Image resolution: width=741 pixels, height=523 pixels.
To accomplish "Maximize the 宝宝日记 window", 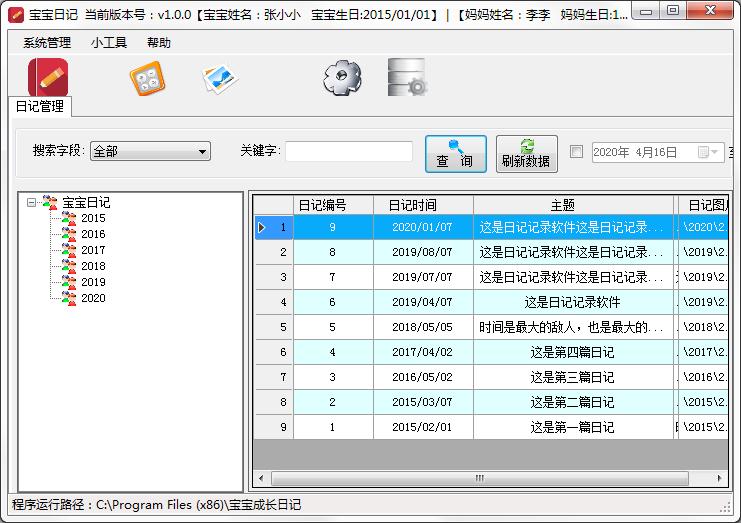I will 673,10.
